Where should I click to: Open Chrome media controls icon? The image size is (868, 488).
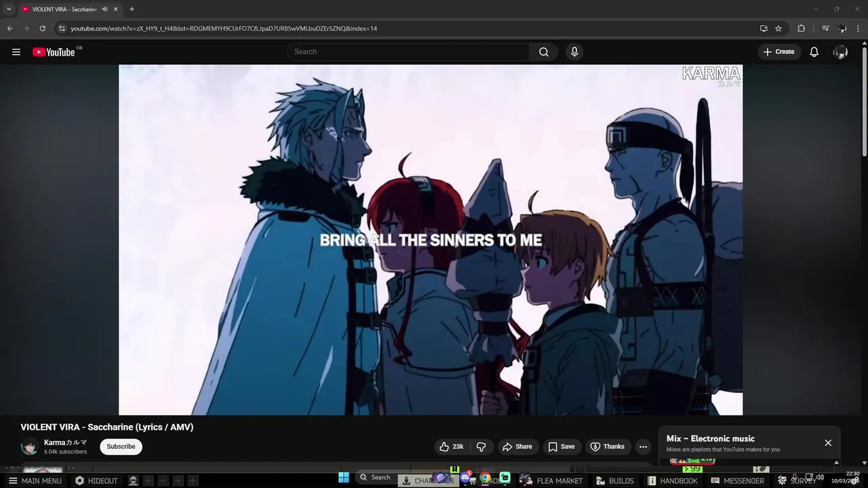pos(825,28)
